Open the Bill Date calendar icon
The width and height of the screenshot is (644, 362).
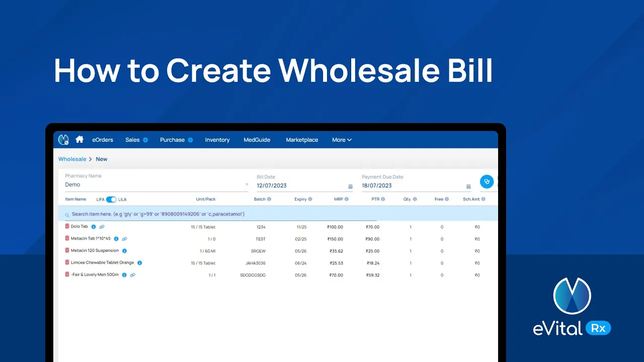point(351,186)
